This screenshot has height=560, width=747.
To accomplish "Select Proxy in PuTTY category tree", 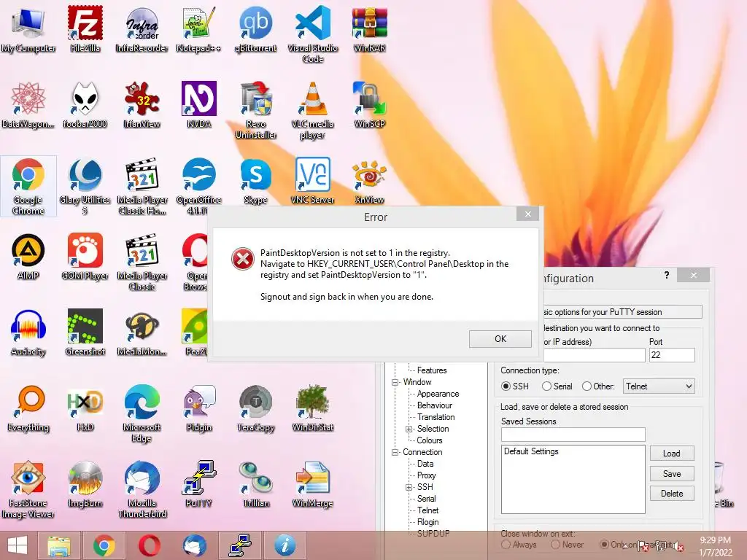I will pos(426,475).
